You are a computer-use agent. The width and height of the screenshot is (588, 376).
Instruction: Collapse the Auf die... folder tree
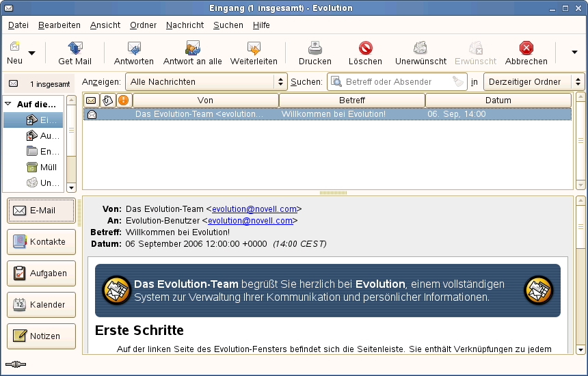coord(8,104)
